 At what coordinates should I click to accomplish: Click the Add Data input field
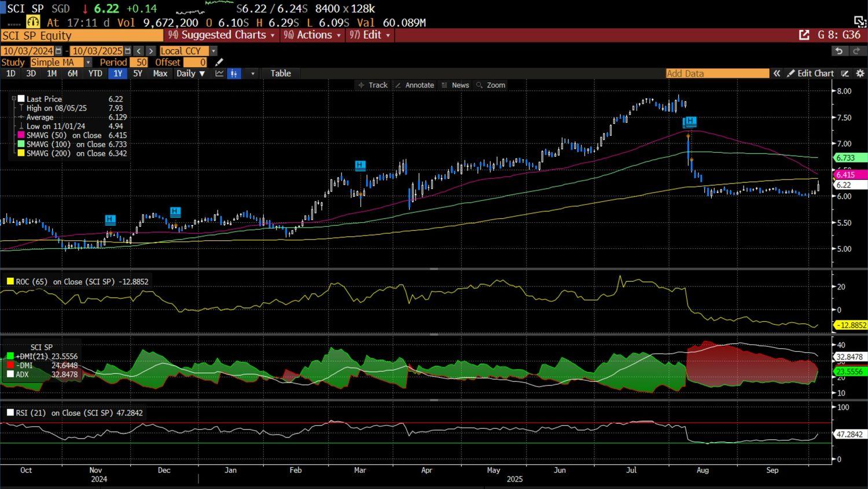coord(716,73)
